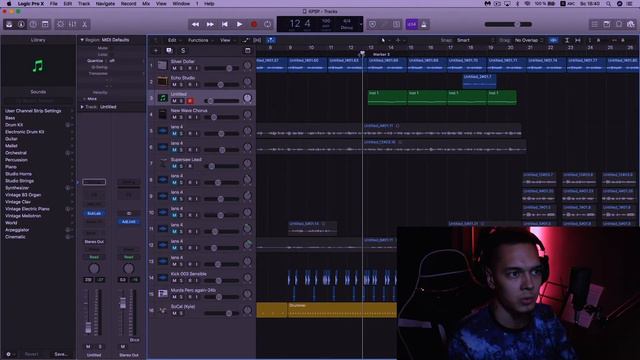Expand the Track Untitled inspector section
The height and width of the screenshot is (360, 640).
[x=82, y=107]
